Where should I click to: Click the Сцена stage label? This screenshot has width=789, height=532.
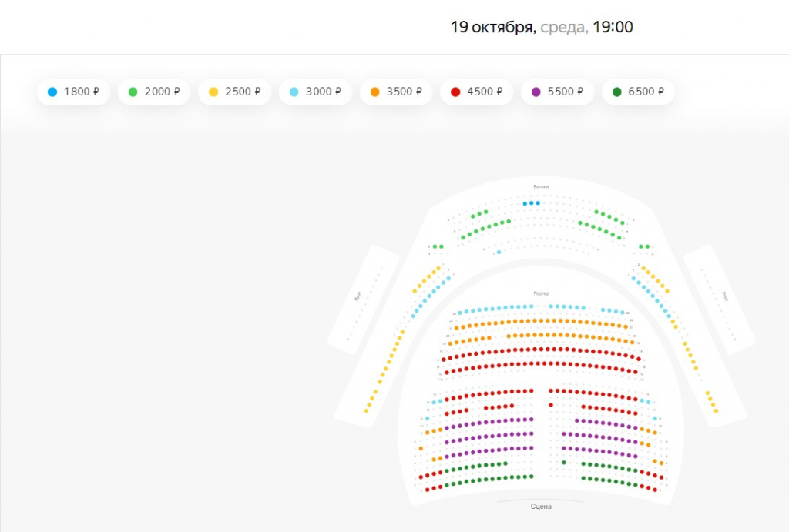(x=541, y=507)
